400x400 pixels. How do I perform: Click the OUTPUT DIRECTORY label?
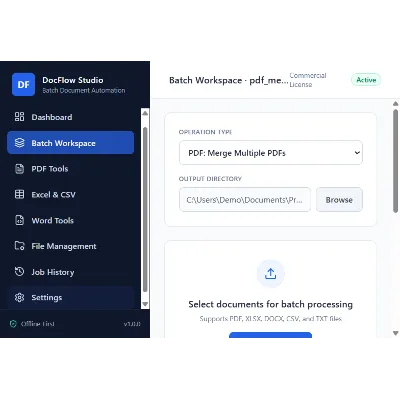(210, 179)
